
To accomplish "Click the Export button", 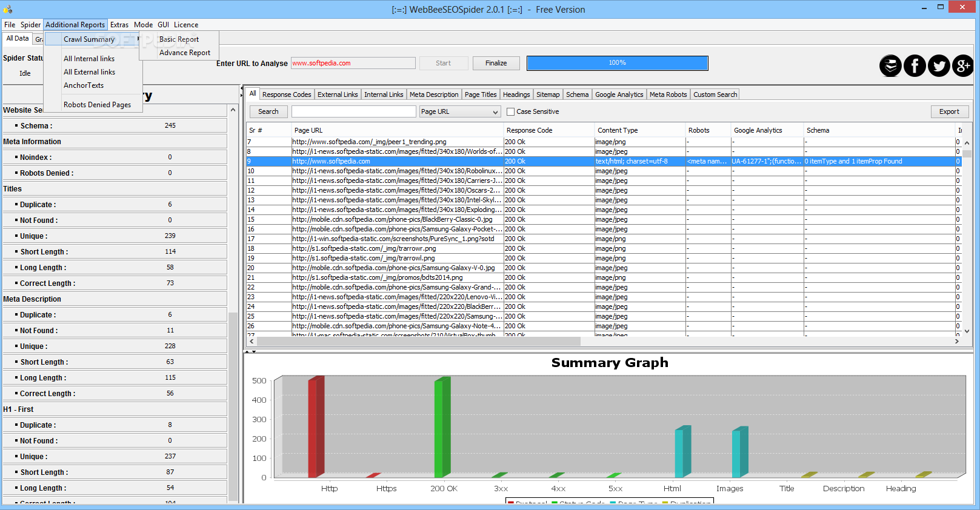I will (x=949, y=111).
